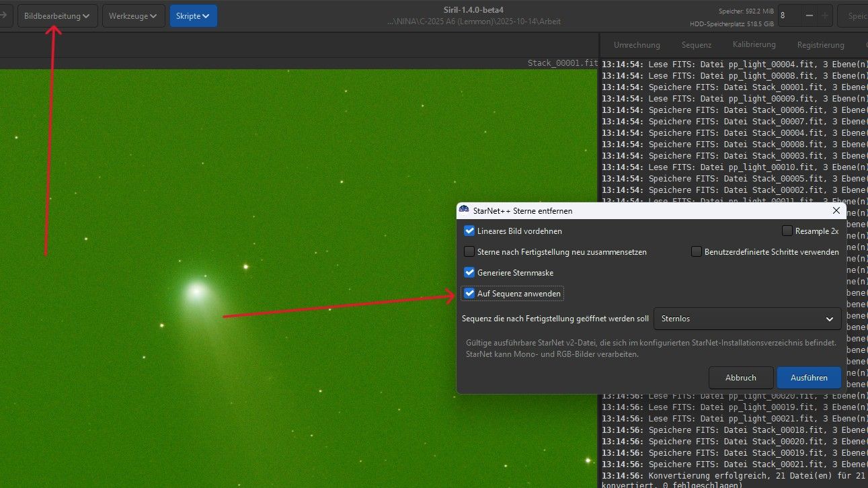Open the Bildbearbeitung menu

coord(57,15)
